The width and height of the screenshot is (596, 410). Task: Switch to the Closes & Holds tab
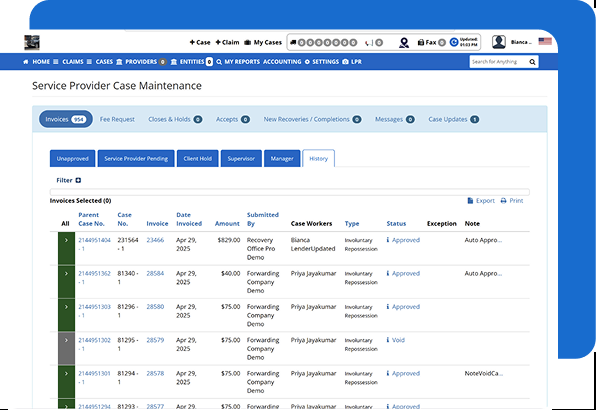tap(175, 119)
